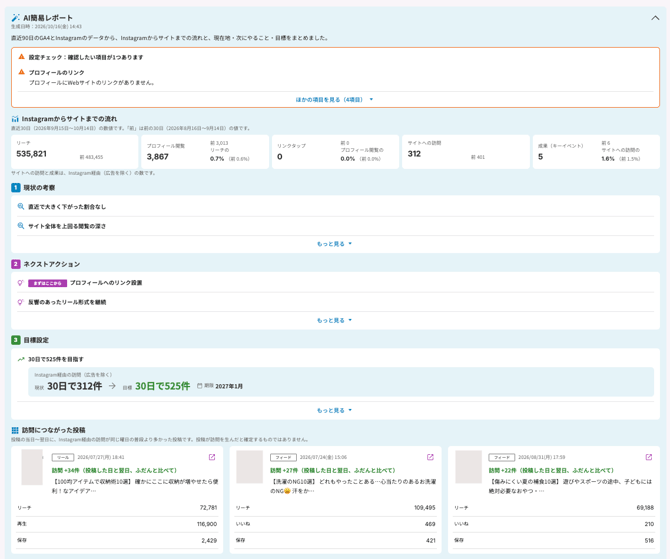The width and height of the screenshot is (670, 559).
Task: Click the warning icon beside プロフィールのリンク
Action: coord(21,72)
